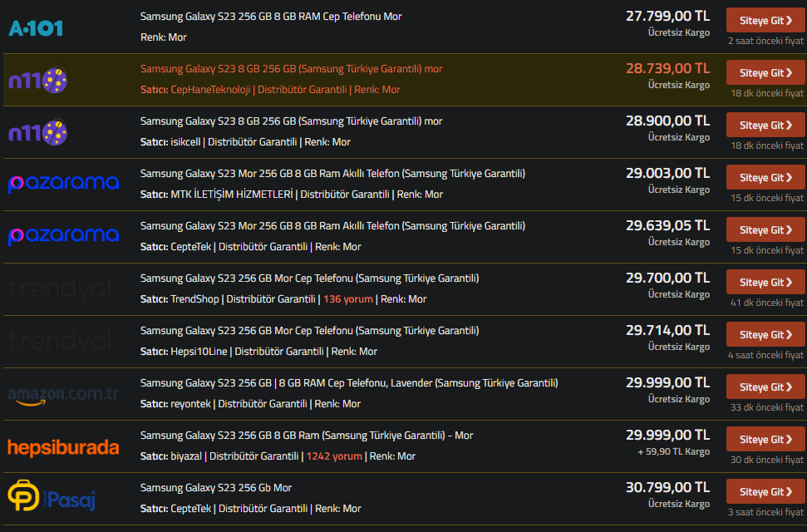The height and width of the screenshot is (532, 807).
Task: Open Hepsi10Line row's 'Mor Cep Telefonu' title
Action: 309,331
